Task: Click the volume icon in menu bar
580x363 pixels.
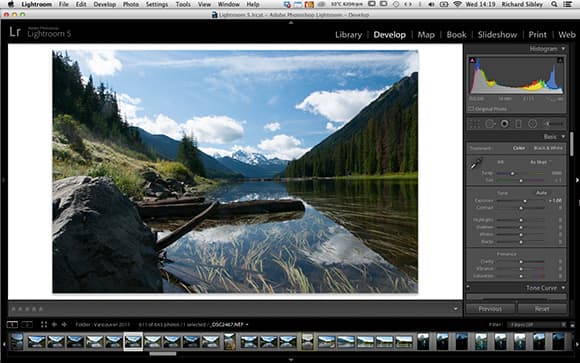Action: (431, 4)
